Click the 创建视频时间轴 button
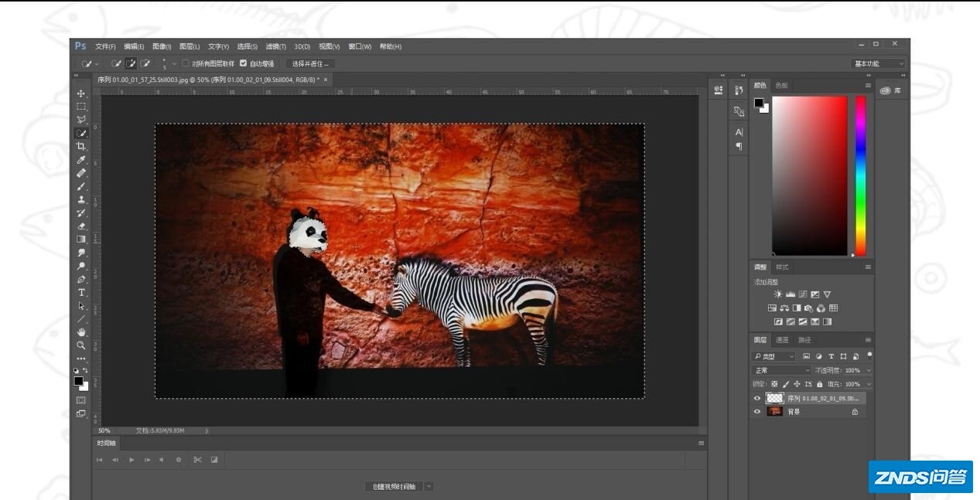 394,487
